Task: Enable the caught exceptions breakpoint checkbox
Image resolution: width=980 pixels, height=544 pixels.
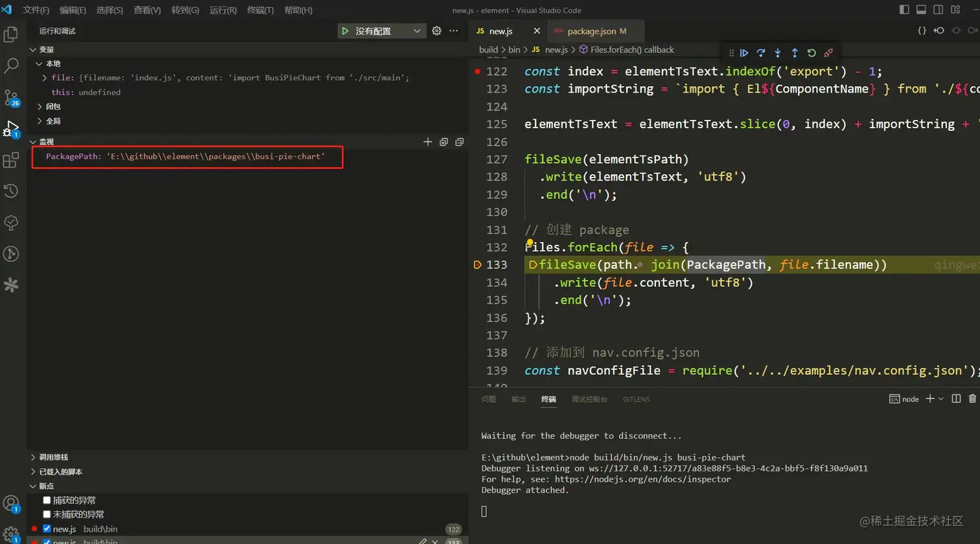Action: (x=47, y=500)
